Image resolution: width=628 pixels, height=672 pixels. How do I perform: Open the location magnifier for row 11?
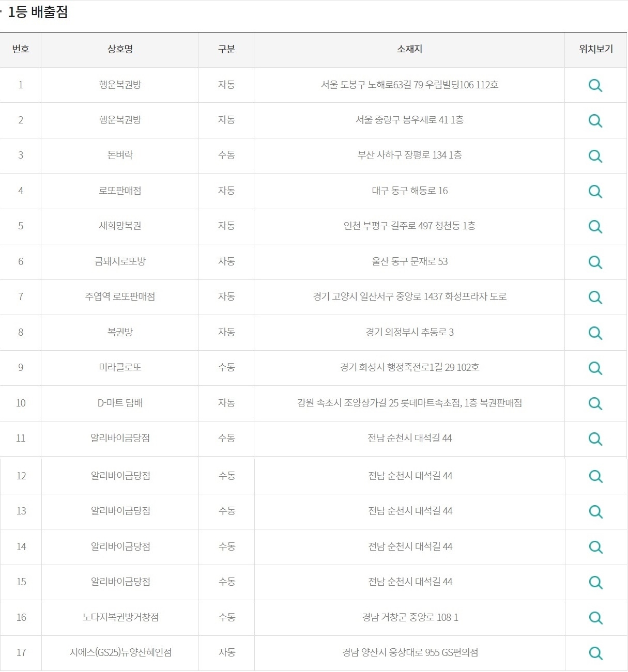tap(595, 439)
